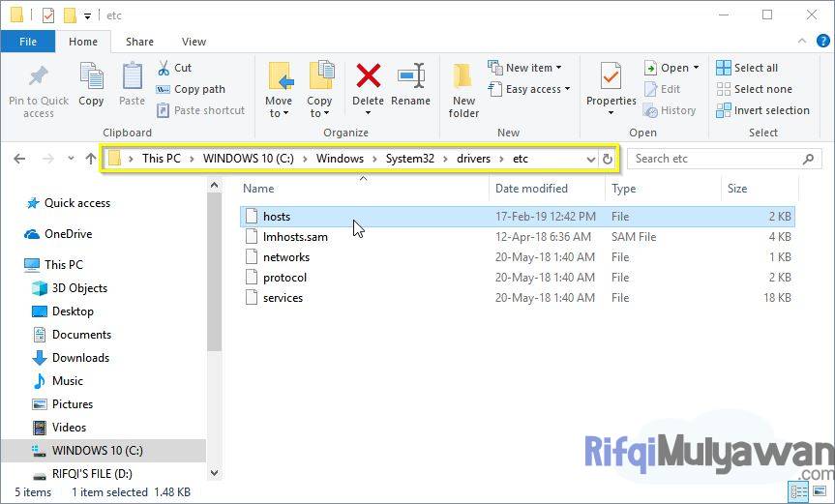Screen dimensions: 835x504
Task: Switch to the View ribbon tab
Action: pyautogui.click(x=194, y=42)
